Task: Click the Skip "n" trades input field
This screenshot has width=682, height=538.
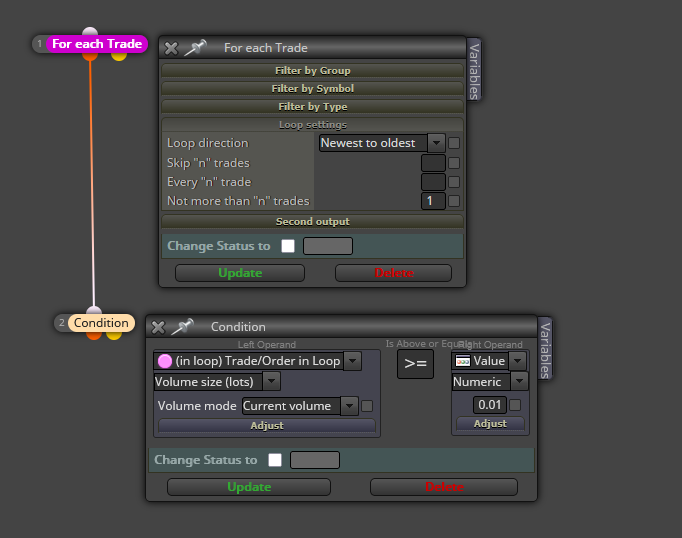Action: pos(433,163)
